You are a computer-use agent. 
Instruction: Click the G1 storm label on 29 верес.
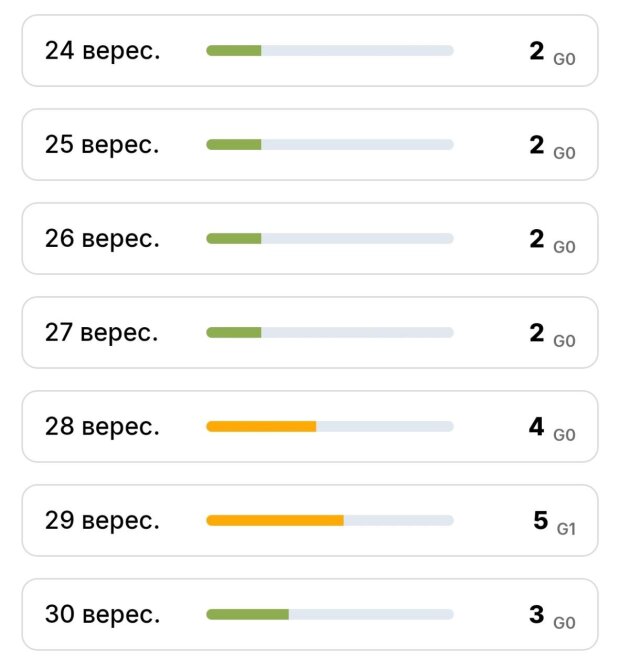click(x=566, y=529)
